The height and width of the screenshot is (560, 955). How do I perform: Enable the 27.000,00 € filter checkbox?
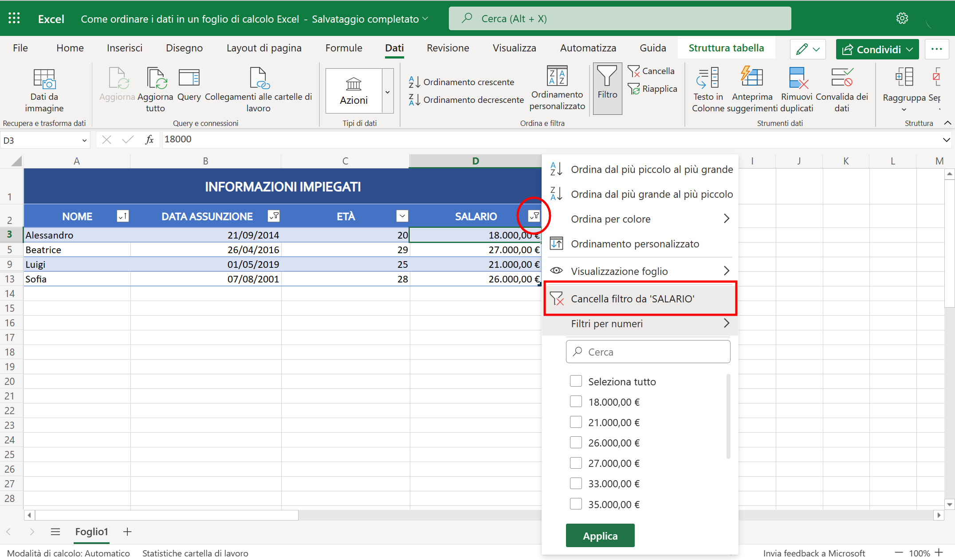(x=576, y=463)
